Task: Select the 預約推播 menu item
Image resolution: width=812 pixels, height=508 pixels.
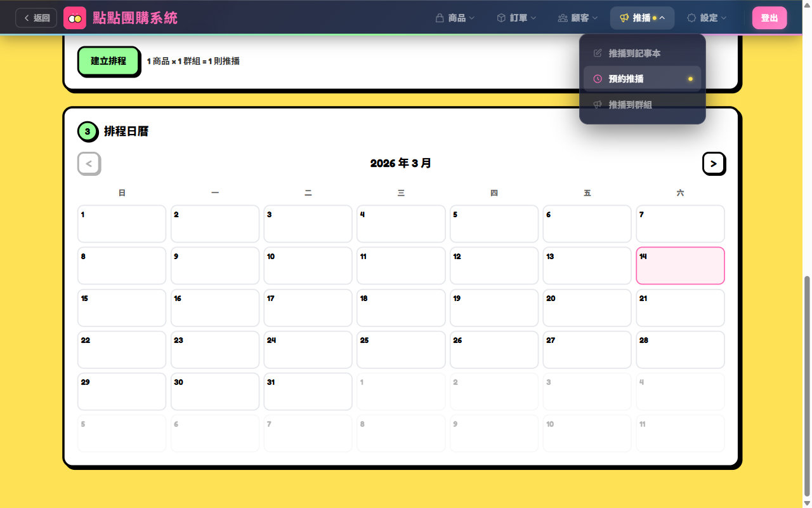Action: (627, 78)
